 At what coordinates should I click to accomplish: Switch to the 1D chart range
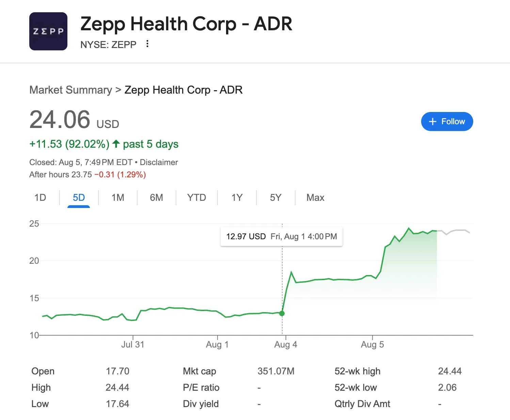[x=40, y=197]
